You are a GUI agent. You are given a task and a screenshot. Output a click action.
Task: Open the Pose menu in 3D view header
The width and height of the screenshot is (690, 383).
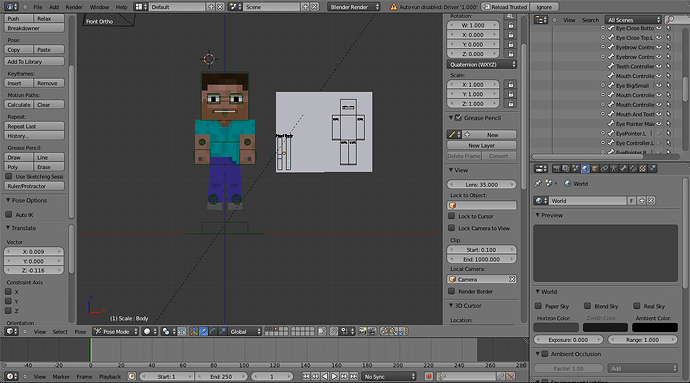coord(80,331)
